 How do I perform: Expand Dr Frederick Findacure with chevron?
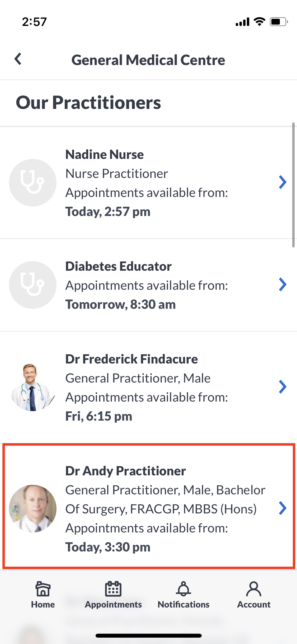282,387
